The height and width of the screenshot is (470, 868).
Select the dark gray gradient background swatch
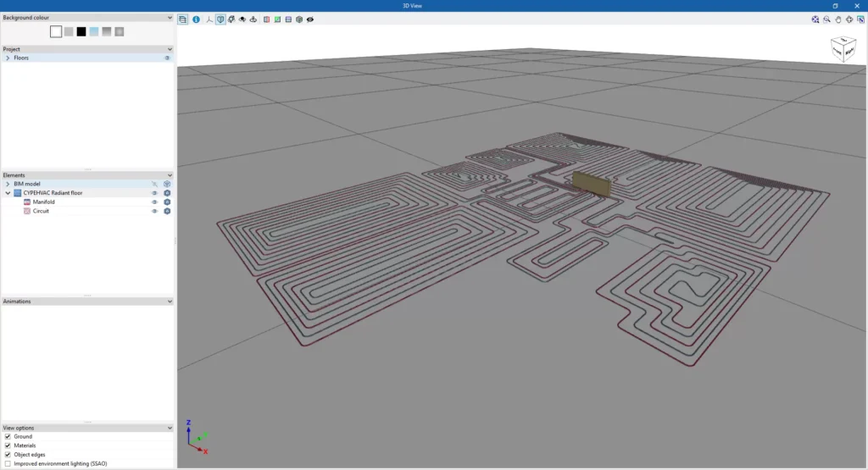click(x=107, y=31)
